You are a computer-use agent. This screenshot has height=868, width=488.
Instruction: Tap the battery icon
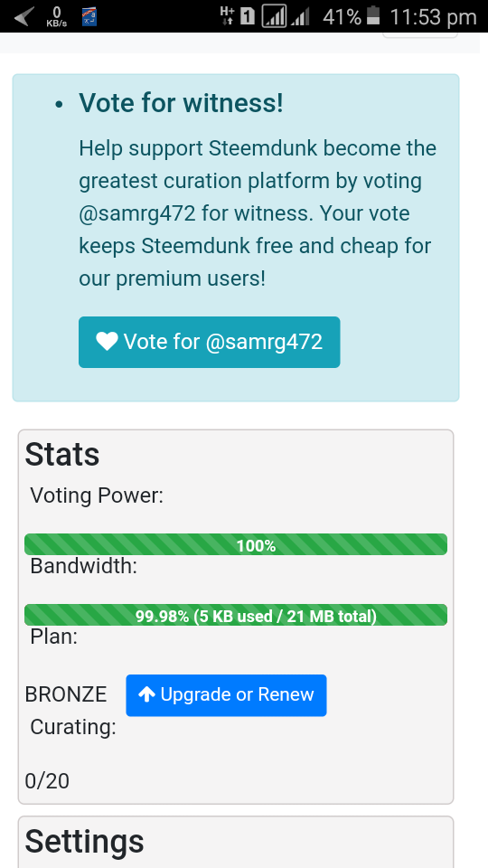coord(373,15)
